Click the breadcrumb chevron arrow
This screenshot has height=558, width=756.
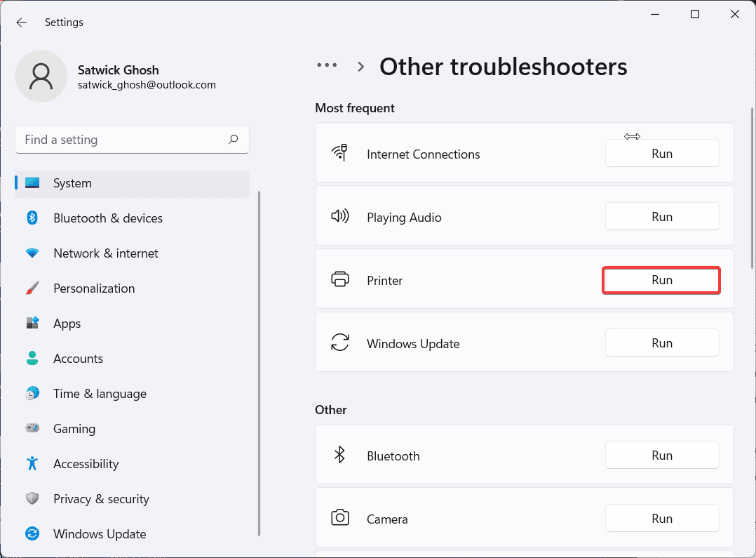point(360,67)
